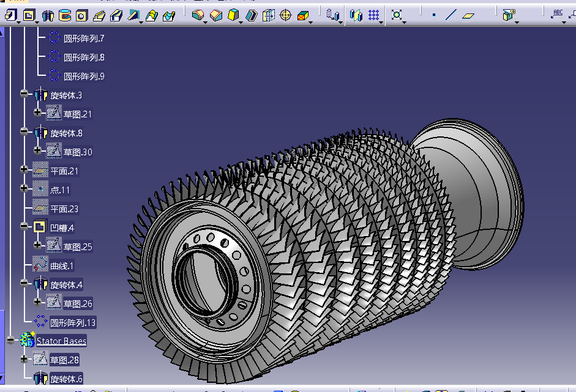Open the Pocket tool flyout arrow
576x392 pixels.
(37, 23)
